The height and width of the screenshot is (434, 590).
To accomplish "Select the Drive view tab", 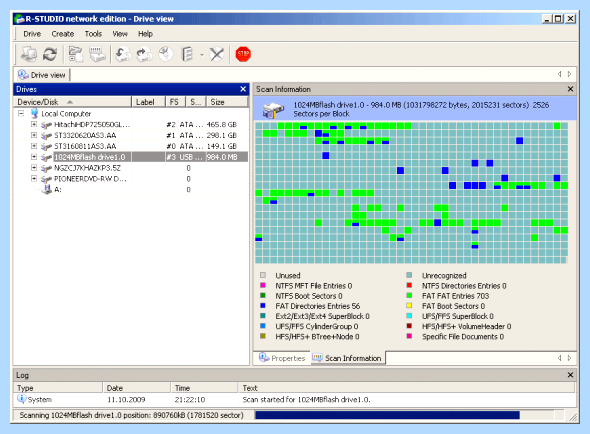I will (42, 75).
